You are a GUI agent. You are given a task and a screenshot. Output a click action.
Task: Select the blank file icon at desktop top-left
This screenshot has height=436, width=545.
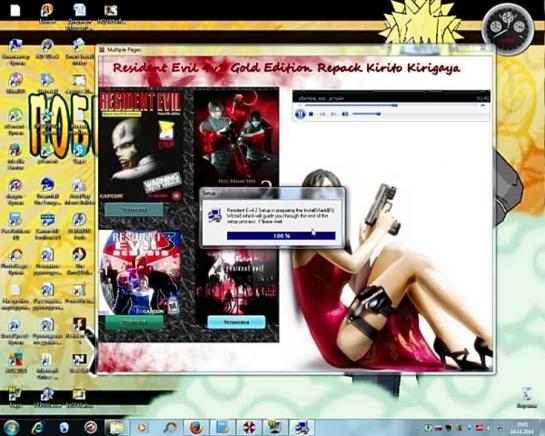pyautogui.click(x=15, y=10)
